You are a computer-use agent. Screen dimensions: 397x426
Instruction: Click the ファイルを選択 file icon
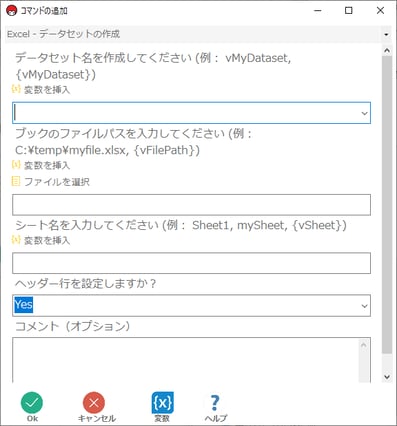click(16, 181)
